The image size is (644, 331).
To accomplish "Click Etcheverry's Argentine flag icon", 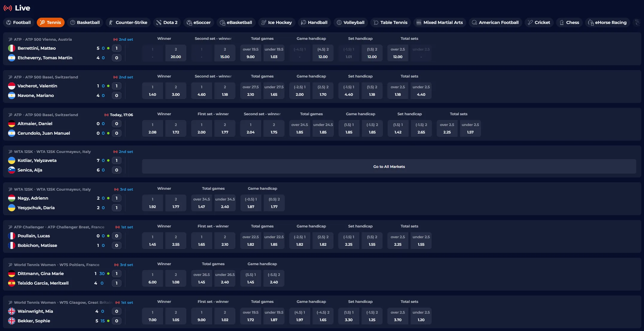I will pyautogui.click(x=12, y=58).
